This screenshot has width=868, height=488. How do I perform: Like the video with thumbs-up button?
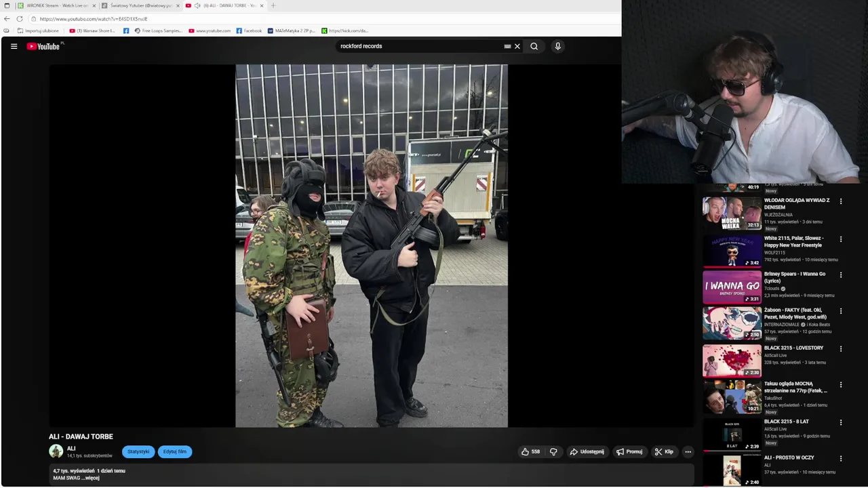point(530,451)
